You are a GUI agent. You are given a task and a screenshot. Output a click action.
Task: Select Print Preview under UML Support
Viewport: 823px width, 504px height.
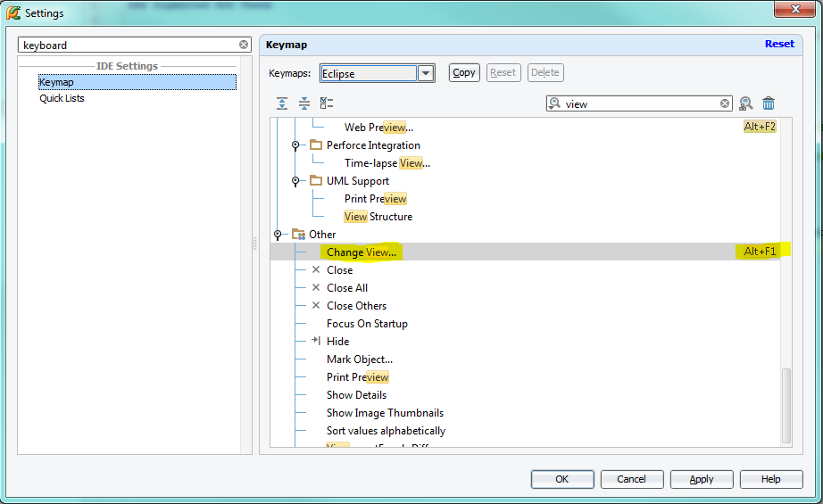tap(375, 199)
